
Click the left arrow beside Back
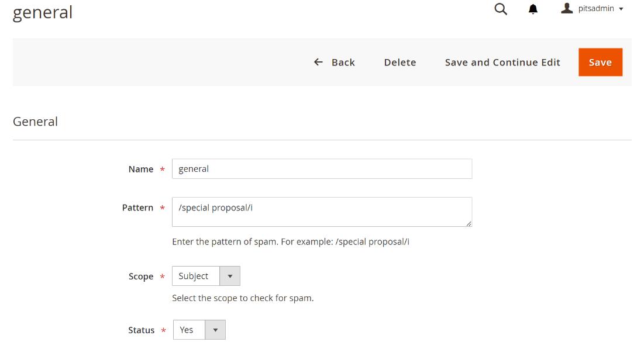point(318,62)
